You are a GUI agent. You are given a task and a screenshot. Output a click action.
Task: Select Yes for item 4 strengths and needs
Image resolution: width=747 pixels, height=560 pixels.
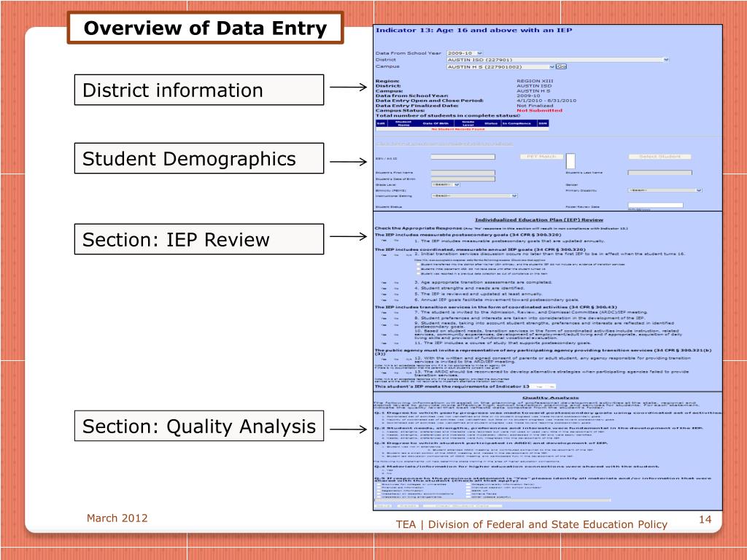click(x=384, y=289)
